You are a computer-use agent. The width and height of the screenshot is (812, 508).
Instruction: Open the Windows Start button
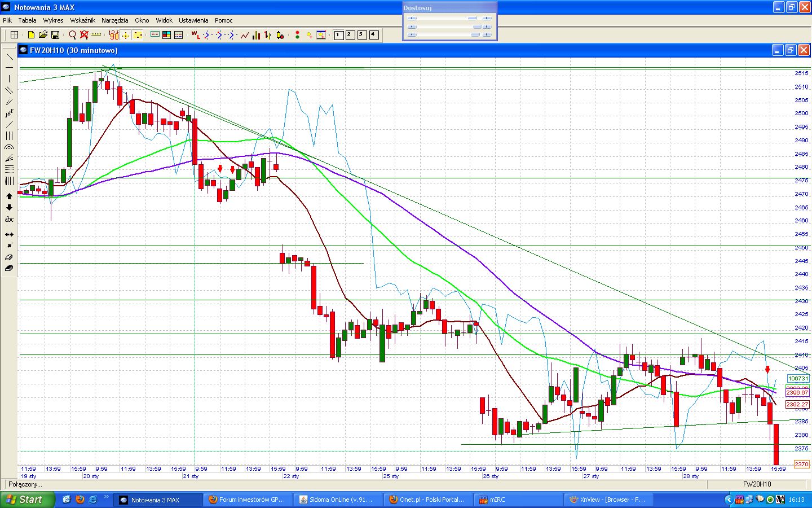[x=27, y=500]
